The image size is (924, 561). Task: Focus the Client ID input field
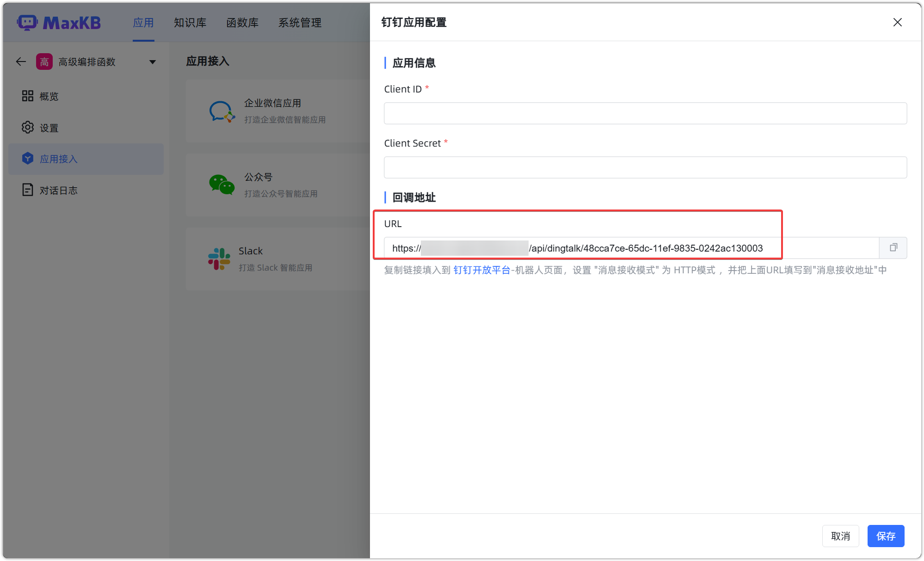(x=645, y=113)
